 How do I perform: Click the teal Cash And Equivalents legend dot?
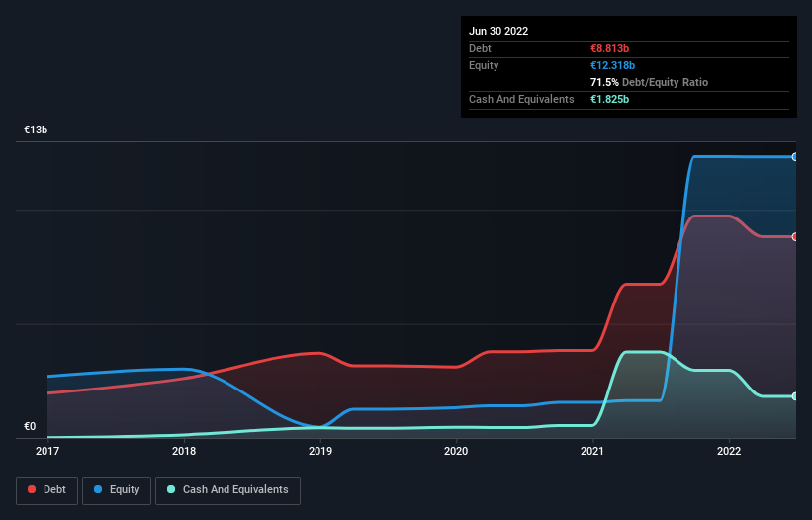coord(171,489)
